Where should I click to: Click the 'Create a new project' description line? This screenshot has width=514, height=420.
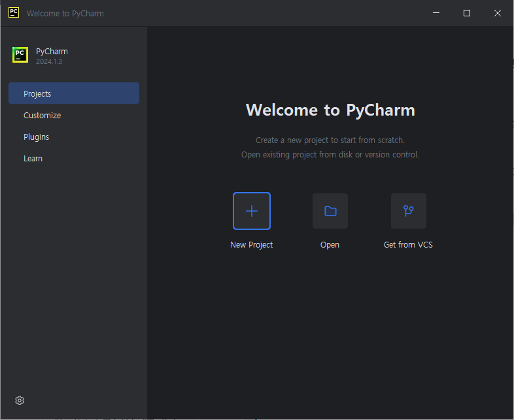[x=330, y=140]
